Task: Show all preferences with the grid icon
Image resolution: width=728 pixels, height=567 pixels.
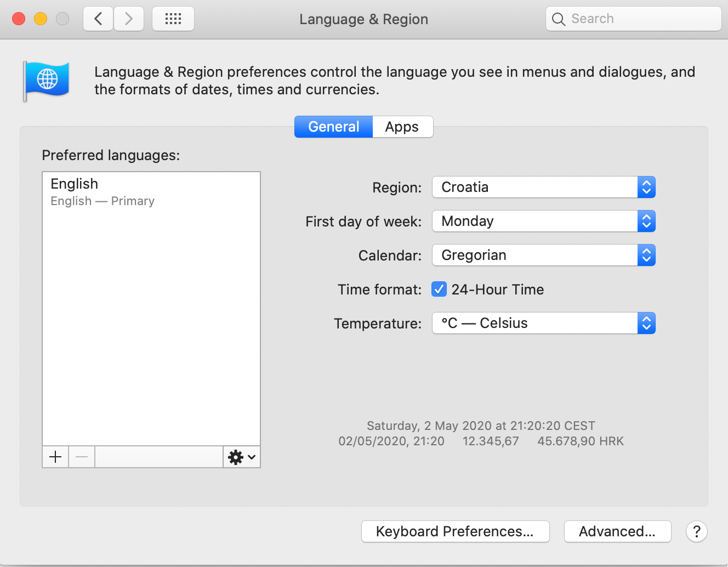Action: [x=173, y=19]
